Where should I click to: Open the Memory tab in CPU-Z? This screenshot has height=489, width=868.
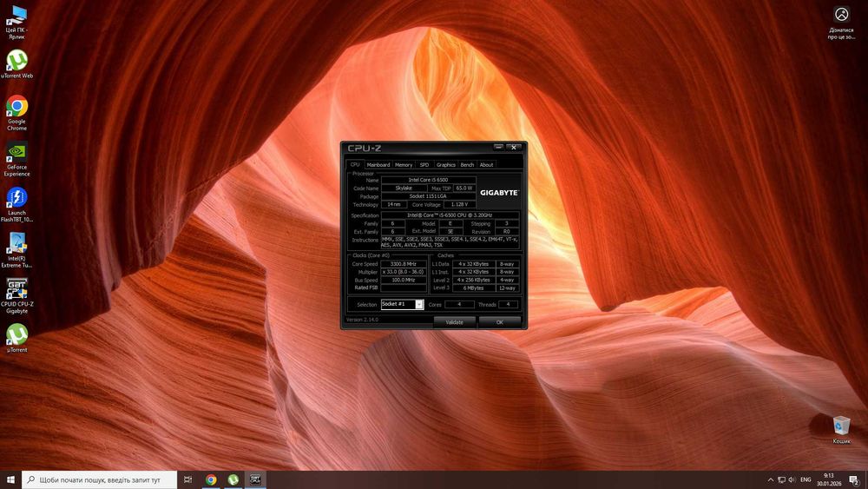(x=404, y=164)
